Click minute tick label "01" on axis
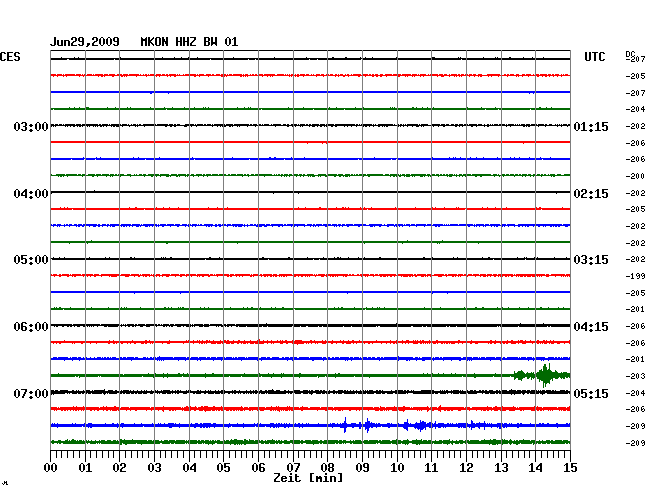650x494 pixels. 85,468
